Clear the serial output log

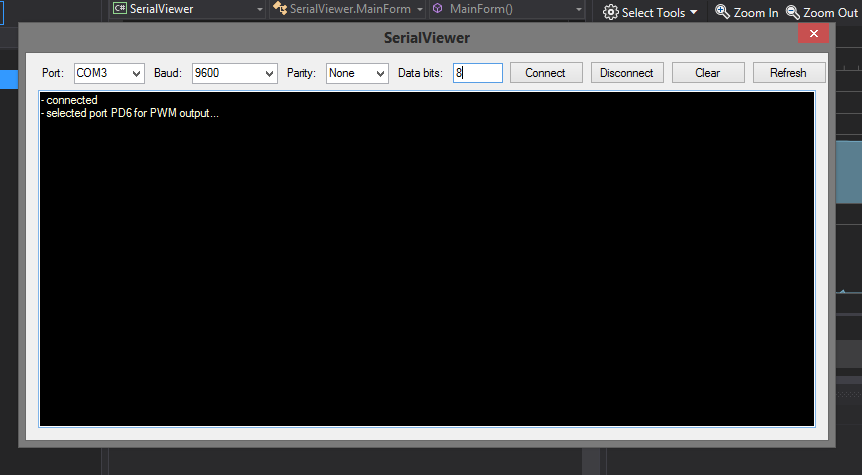click(708, 73)
